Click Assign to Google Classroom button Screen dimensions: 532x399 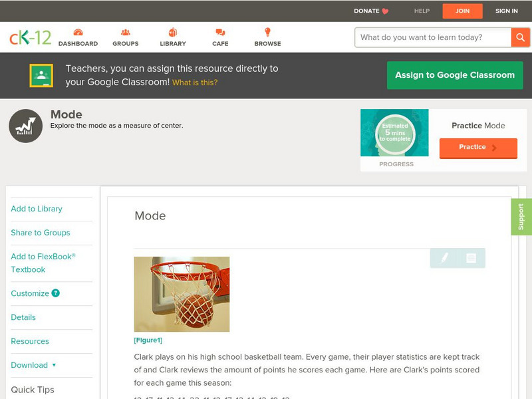pos(455,75)
